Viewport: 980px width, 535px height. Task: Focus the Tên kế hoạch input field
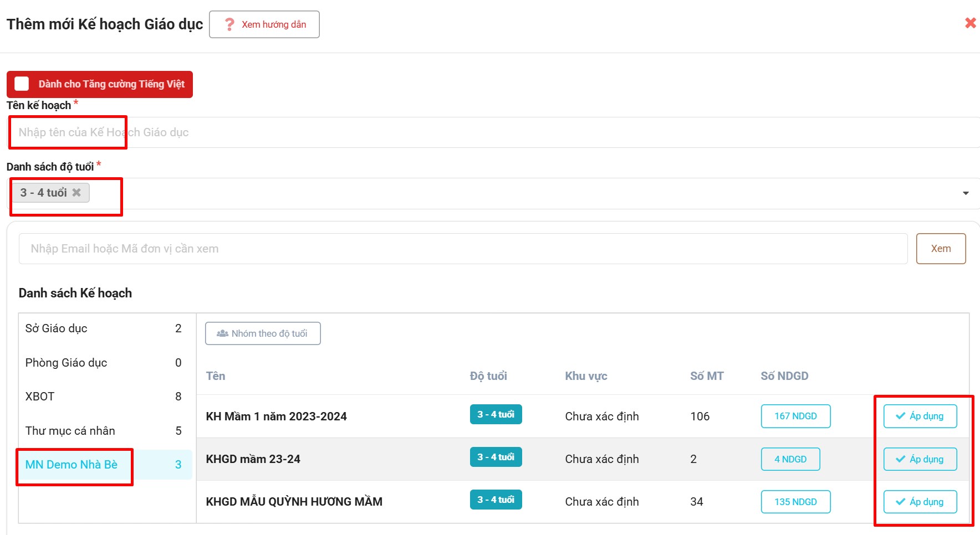coord(493,132)
